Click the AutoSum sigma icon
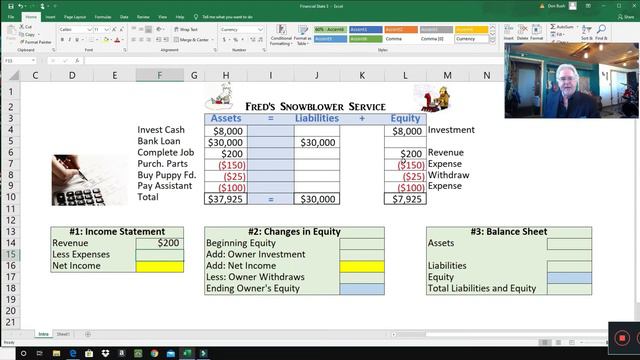Image resolution: width=640 pixels, height=360 pixels. pos(553,27)
